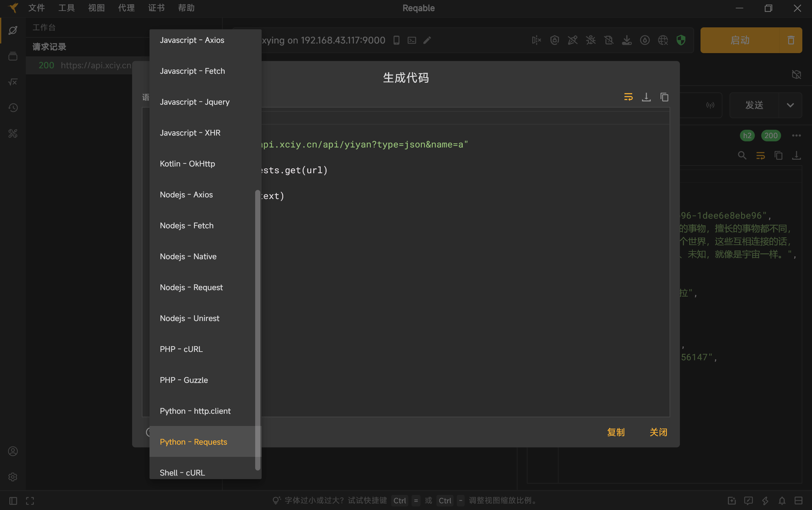
Task: Toggle the sidebar panel icon in status bar
Action: (13, 501)
